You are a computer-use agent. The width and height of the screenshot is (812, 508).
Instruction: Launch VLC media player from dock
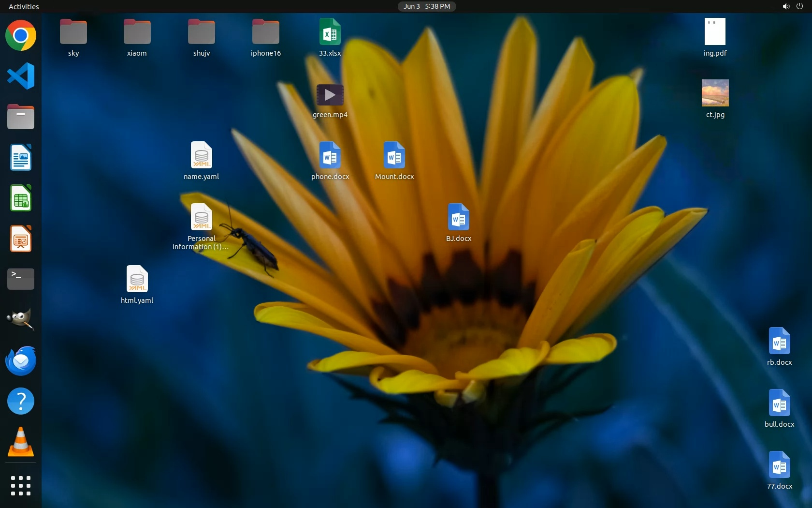tap(21, 442)
